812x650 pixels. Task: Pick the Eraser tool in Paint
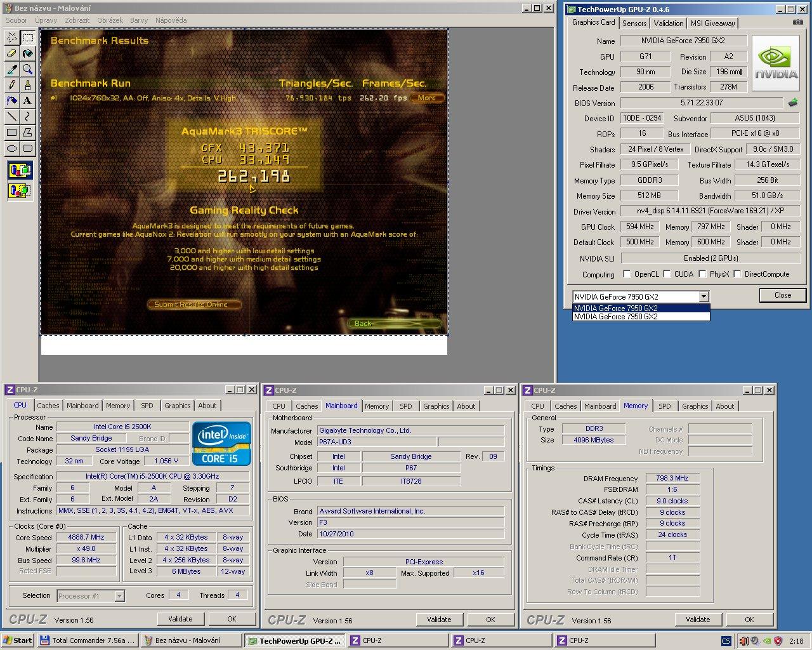12,53
